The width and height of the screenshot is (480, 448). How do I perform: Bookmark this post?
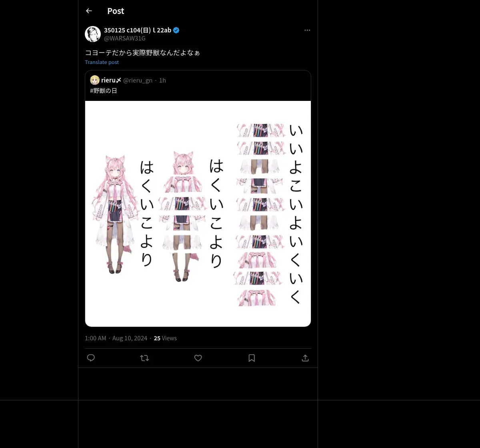click(x=252, y=358)
